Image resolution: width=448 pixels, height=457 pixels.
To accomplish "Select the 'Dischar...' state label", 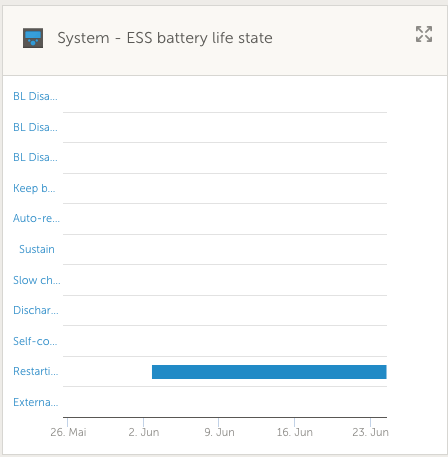I will point(36,310).
